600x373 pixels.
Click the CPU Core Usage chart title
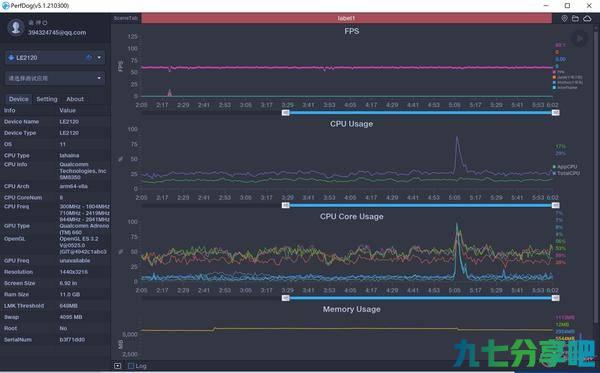[x=352, y=217]
